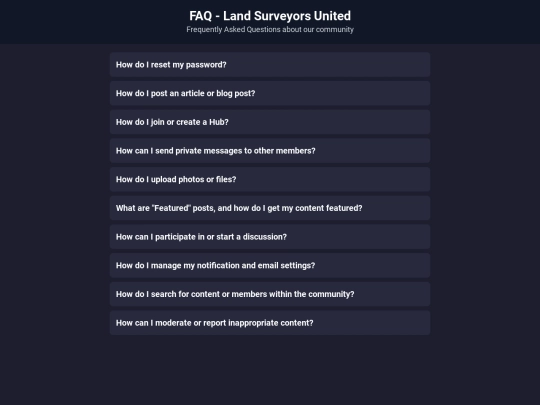The width and height of the screenshot is (540, 405).
Task: Open the FAQ about posting an article or blog post
Action: point(270,93)
